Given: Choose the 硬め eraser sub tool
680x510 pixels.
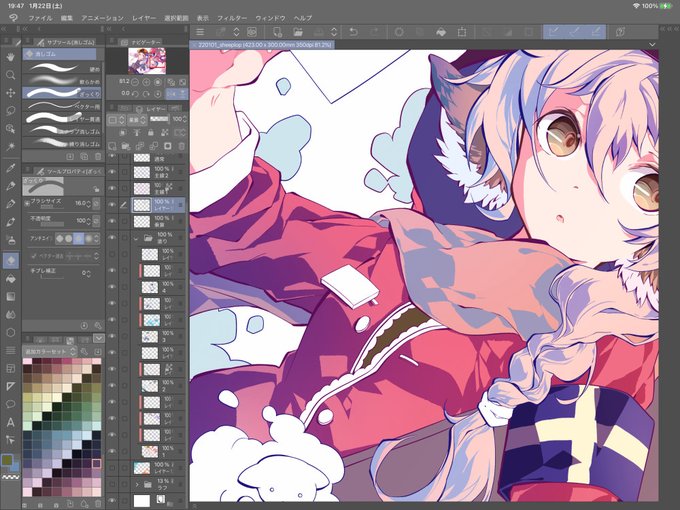Looking at the screenshot, I should pos(62,68).
